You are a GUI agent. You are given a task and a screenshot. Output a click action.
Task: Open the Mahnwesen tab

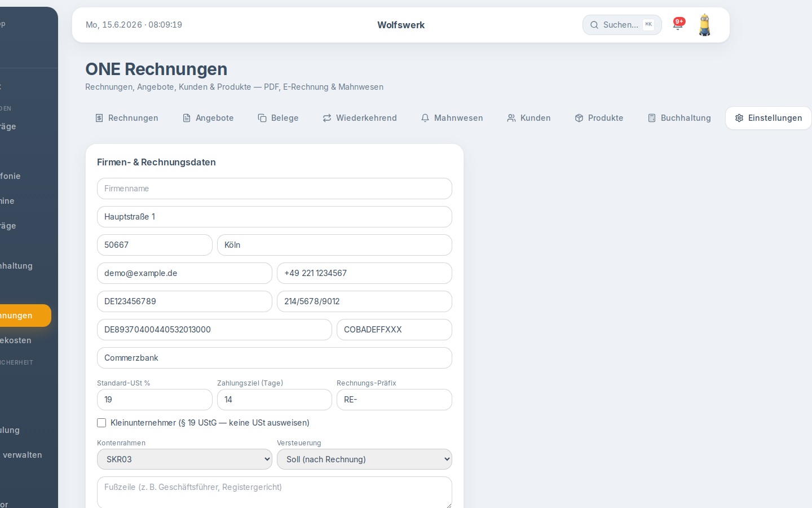pos(452,118)
